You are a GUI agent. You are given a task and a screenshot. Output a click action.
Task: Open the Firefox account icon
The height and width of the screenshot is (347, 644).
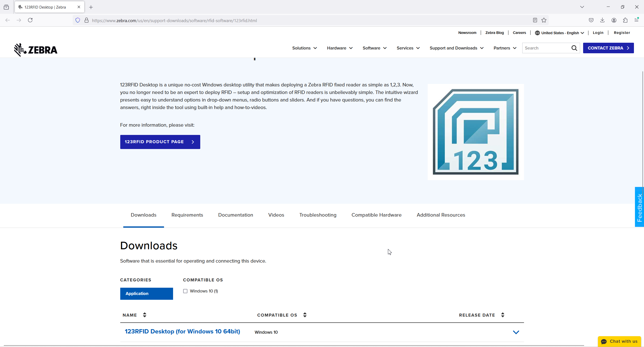point(614,20)
